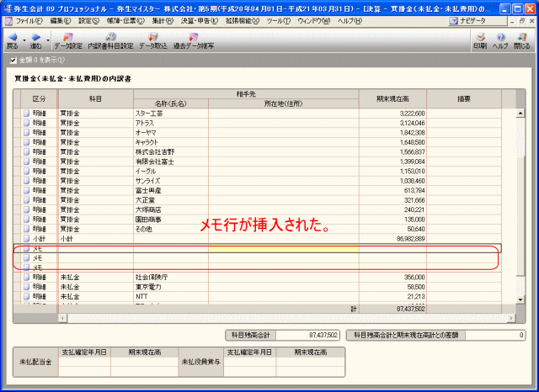This screenshot has width=539, height=392.
Task: Click the table's vertical scrollbar down arrow
Action: [x=520, y=299]
